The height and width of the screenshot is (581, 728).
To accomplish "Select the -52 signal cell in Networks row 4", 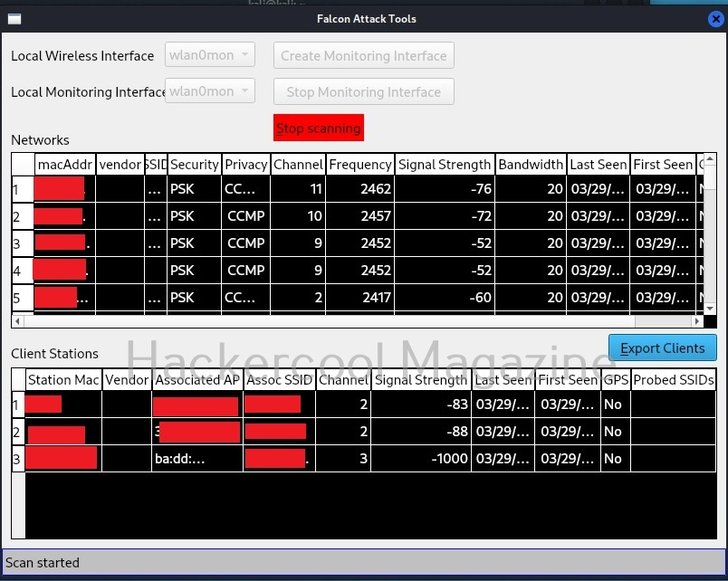I will point(445,271).
